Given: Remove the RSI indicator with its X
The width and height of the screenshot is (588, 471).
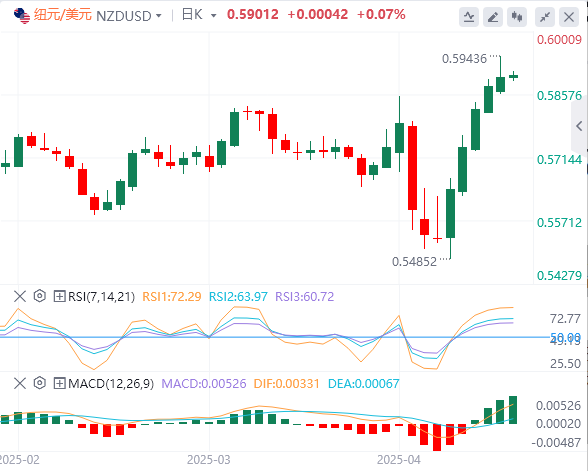Looking at the screenshot, I should point(20,297).
